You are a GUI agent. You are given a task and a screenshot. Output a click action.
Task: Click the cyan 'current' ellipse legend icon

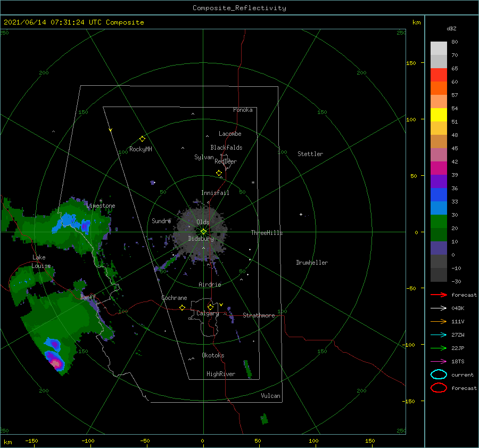coord(439,374)
